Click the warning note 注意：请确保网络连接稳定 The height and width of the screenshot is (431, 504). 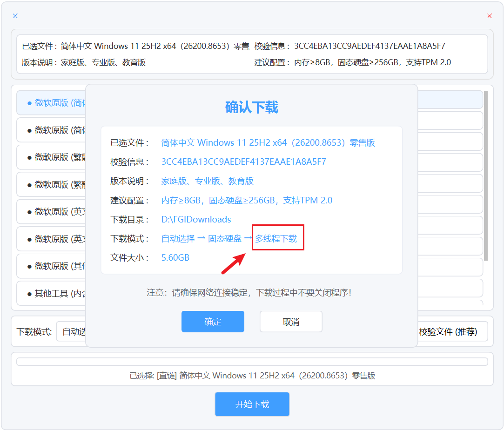[x=249, y=292]
